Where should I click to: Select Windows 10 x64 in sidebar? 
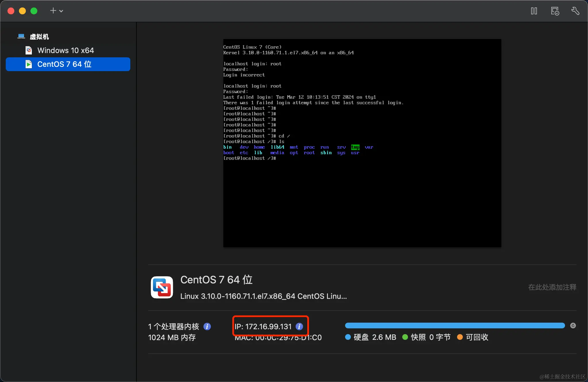[65, 50]
